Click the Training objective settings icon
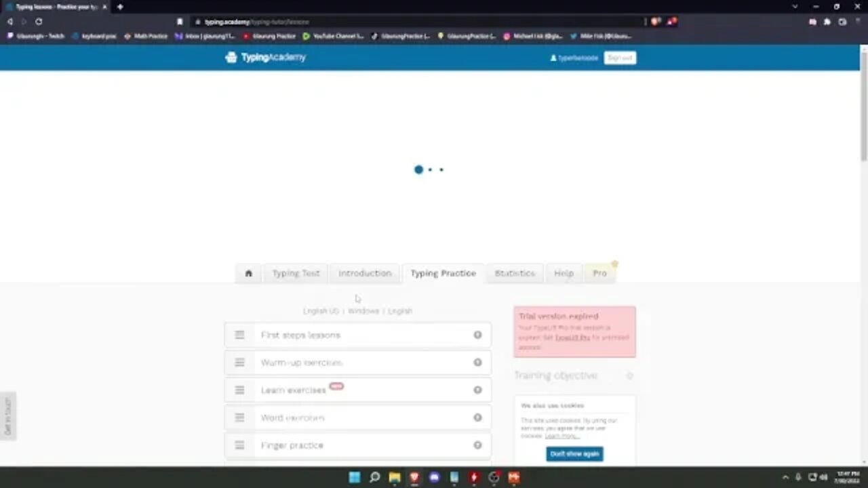This screenshot has width=868, height=488. 629,375
